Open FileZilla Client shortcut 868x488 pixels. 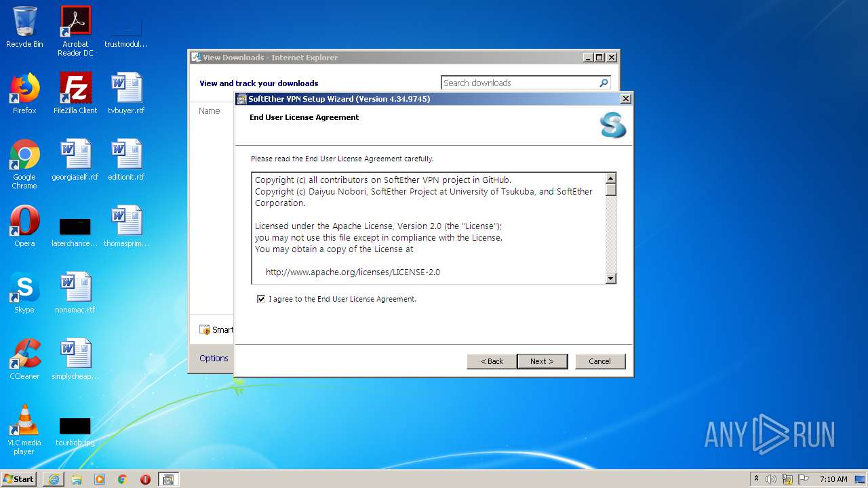pyautogui.click(x=75, y=94)
